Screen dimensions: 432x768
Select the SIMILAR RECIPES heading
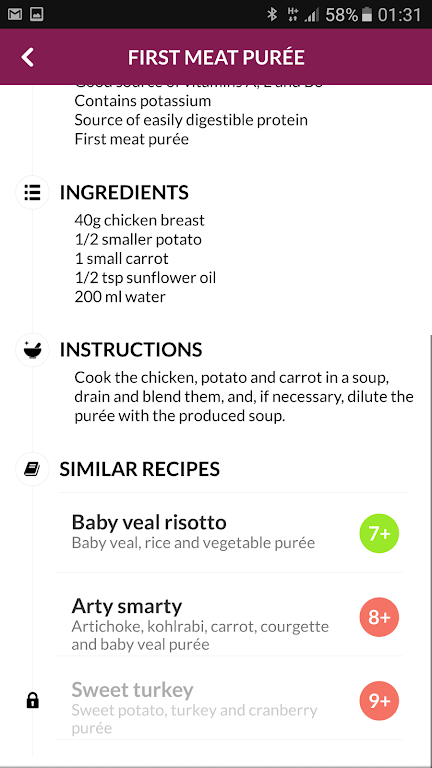pos(140,469)
